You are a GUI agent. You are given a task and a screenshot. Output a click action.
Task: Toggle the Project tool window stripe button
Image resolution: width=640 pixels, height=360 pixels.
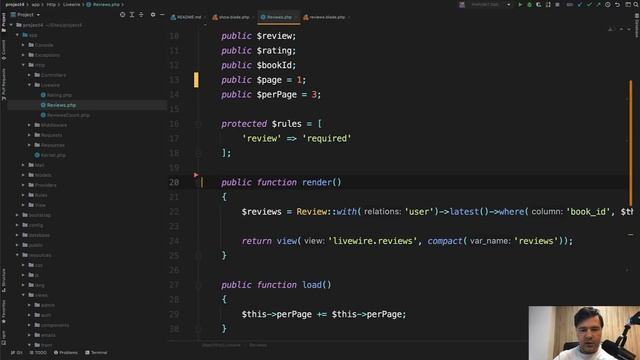4,22
